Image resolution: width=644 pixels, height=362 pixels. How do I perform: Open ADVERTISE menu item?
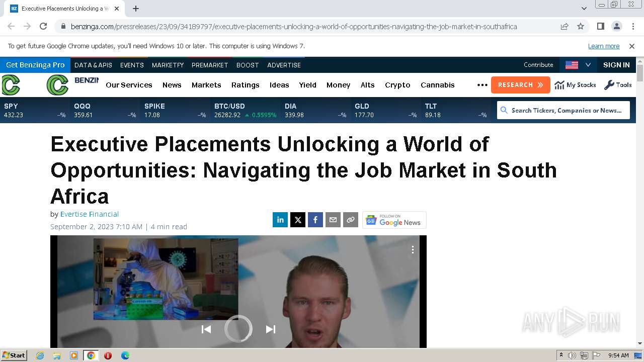click(x=284, y=65)
